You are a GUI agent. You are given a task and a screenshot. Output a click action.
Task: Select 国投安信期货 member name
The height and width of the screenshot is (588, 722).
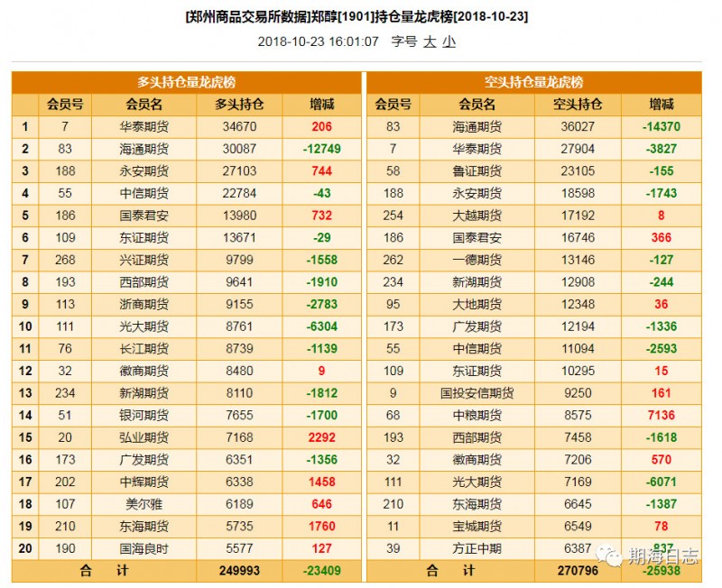click(x=477, y=393)
